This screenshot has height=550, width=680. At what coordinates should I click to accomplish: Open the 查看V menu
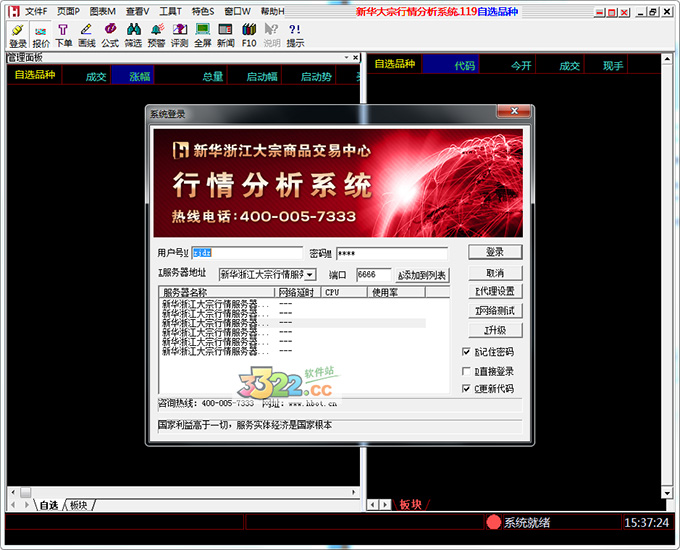tap(137, 12)
